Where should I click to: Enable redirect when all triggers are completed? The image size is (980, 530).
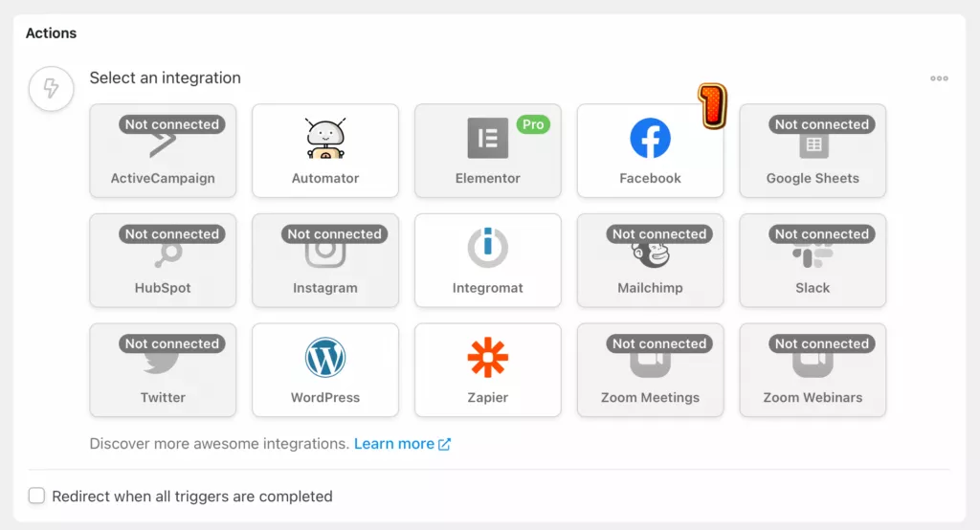point(37,496)
